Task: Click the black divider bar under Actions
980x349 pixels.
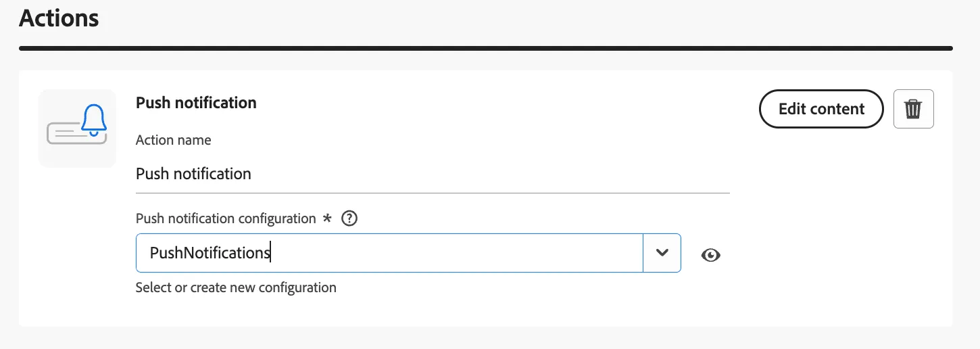Action: [x=486, y=49]
